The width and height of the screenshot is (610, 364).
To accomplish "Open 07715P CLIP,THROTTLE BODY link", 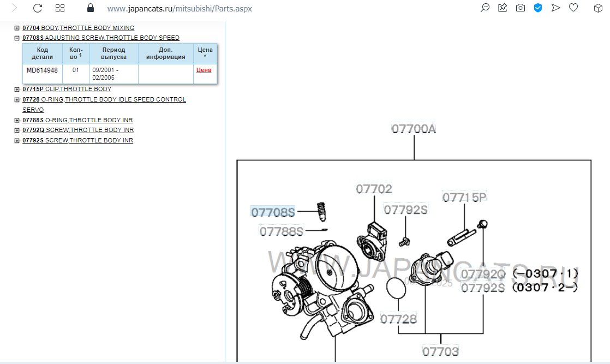I will point(67,89).
